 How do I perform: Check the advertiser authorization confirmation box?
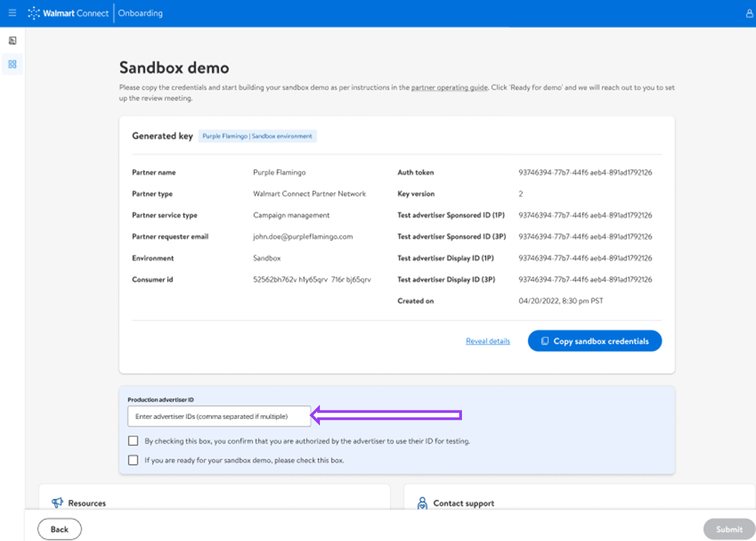133,441
